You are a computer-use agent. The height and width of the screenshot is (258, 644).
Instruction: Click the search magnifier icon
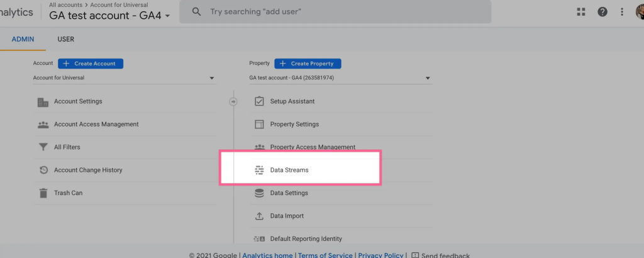(x=197, y=12)
